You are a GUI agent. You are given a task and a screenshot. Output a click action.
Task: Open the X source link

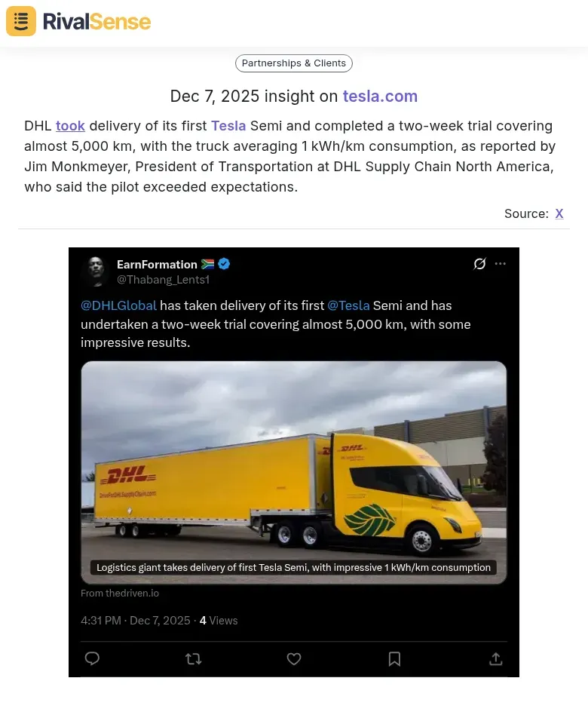coord(559,213)
